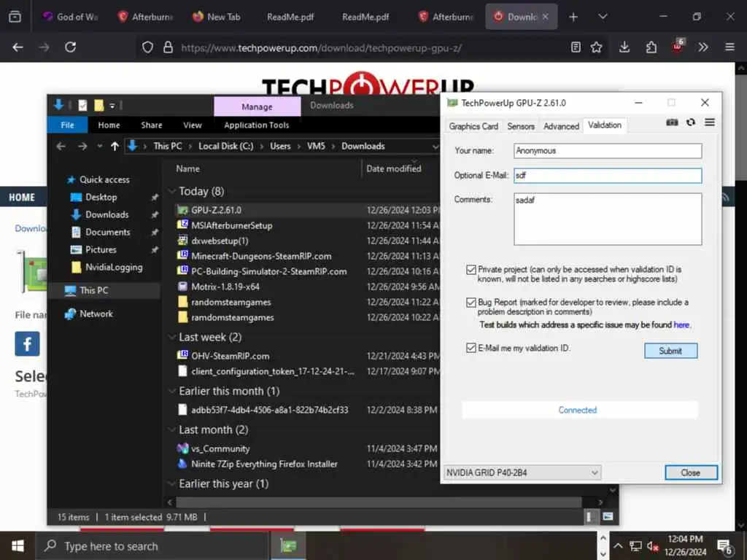Select Network in navigation pane
The image size is (747, 560).
click(x=96, y=314)
